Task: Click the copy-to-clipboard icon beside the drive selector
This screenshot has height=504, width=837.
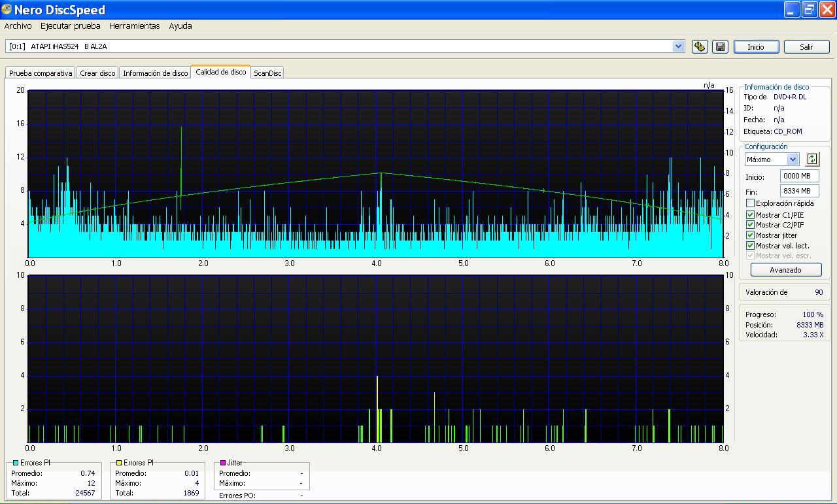Action: [700, 46]
